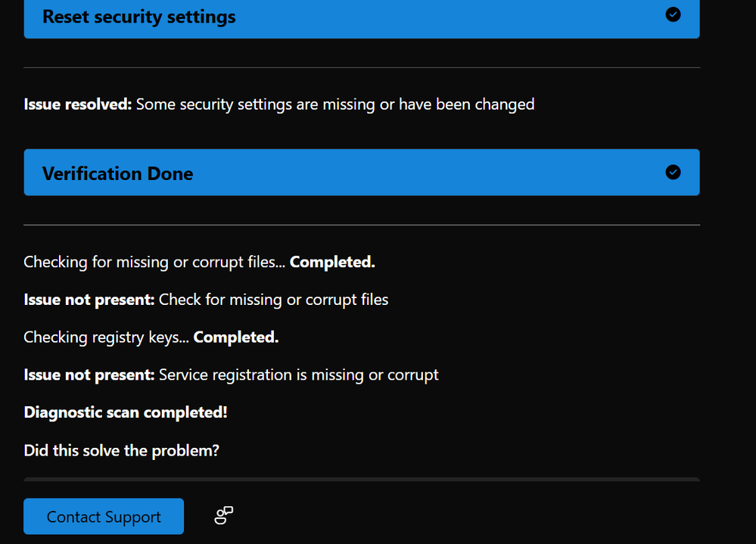Click the checkmark icon on Verification Done

[x=673, y=173]
